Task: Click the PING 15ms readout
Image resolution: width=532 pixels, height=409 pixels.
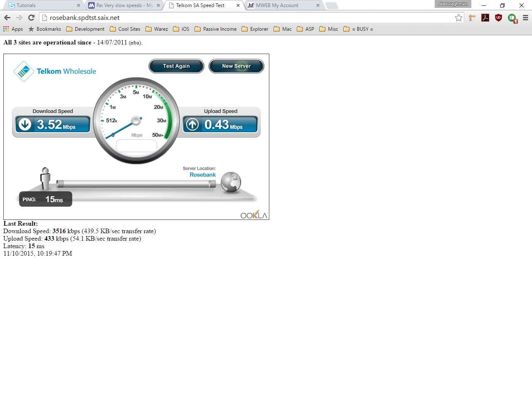Action: [x=45, y=199]
